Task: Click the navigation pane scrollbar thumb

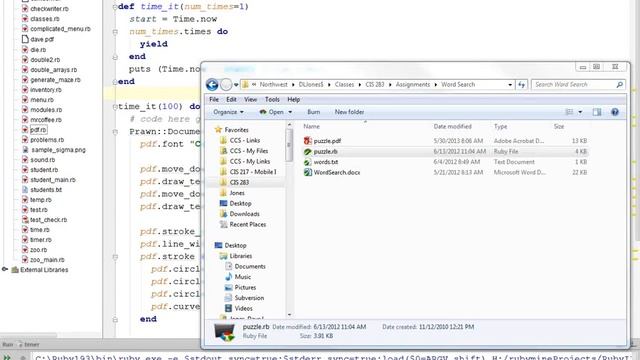Action: pyautogui.click(x=289, y=145)
